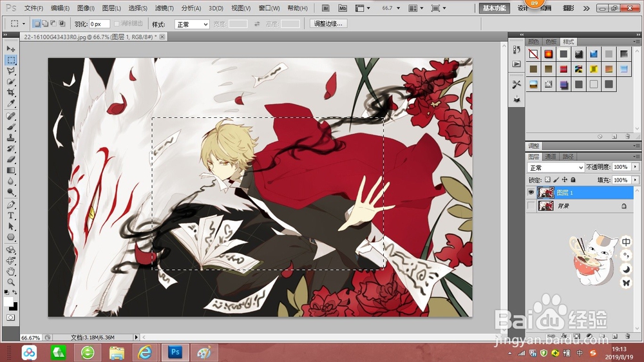Open the 文件(F) menu
Screen dimensions: 644x362
tap(33, 8)
